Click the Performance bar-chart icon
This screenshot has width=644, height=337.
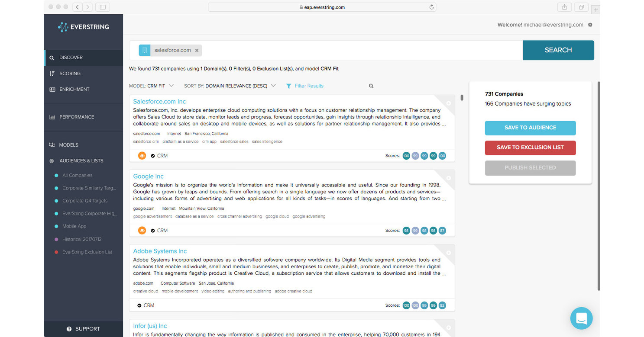click(x=52, y=117)
